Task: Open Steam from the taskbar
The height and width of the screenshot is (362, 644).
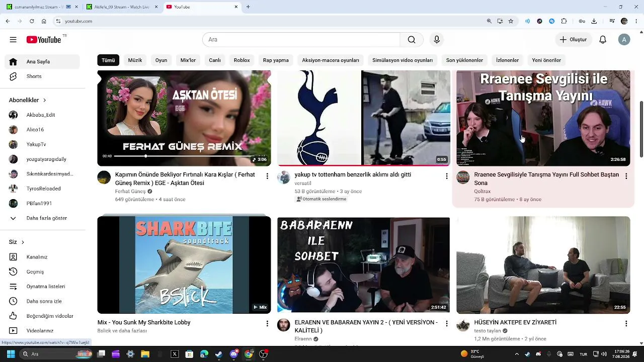Action: 219,354
